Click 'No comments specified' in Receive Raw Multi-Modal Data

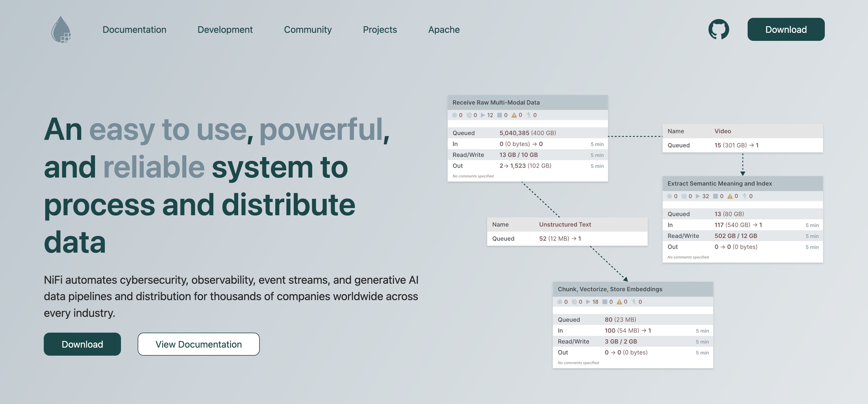coord(473,176)
